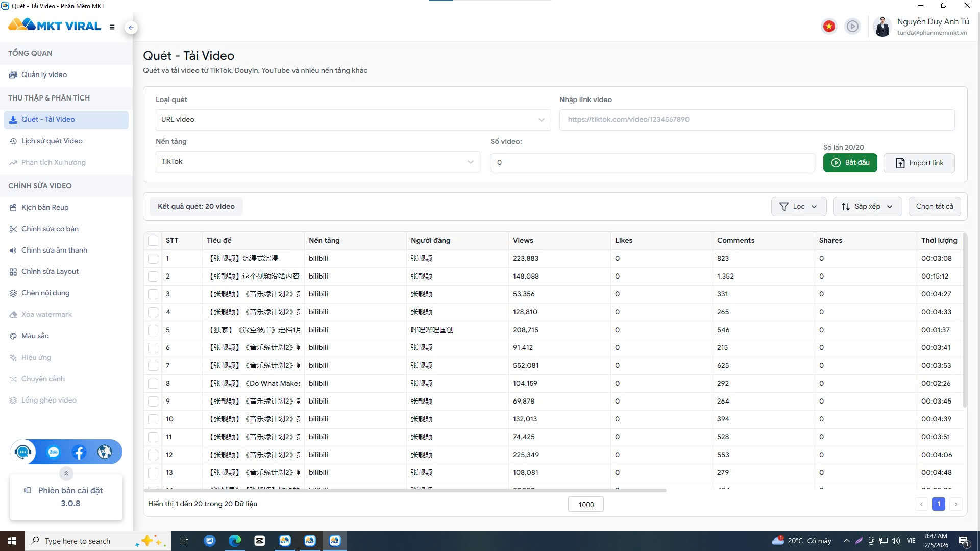This screenshot has width=980, height=551.
Task: Open the Zalo chat icon
Action: 54,452
